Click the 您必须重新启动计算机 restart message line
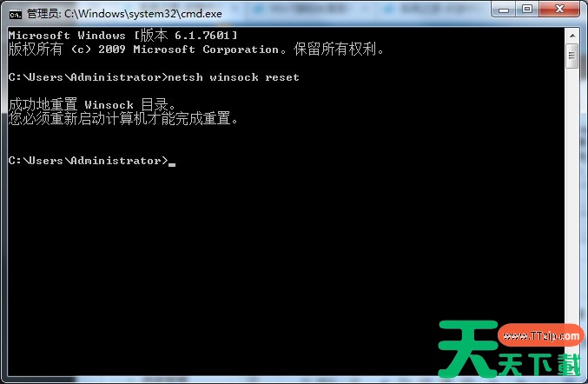This screenshot has height=384, width=588. pos(123,119)
